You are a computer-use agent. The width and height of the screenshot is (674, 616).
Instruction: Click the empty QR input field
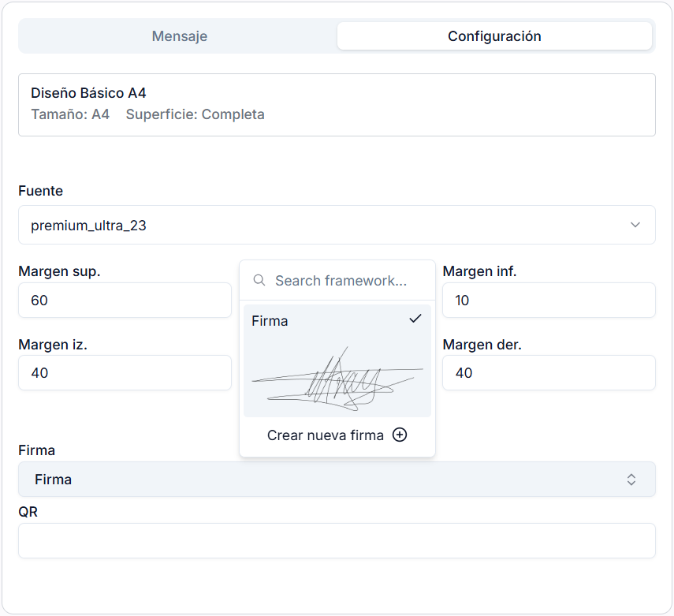click(337, 540)
